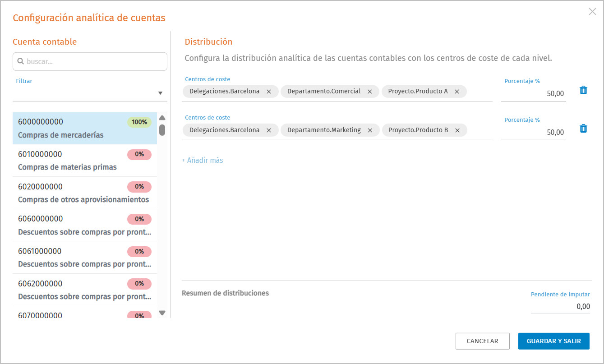
Task: Click the Añadir más link
Action: [x=203, y=160]
